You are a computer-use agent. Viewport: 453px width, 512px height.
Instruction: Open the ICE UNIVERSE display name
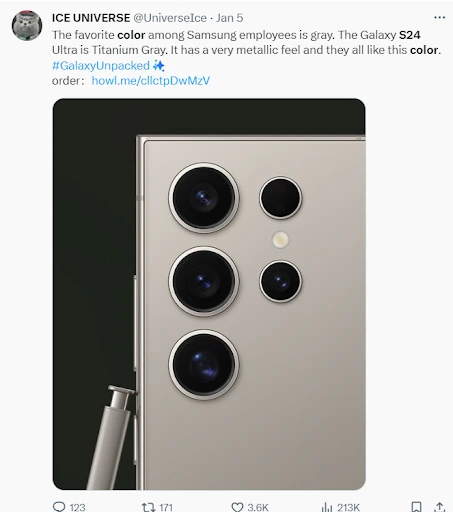[x=91, y=18]
